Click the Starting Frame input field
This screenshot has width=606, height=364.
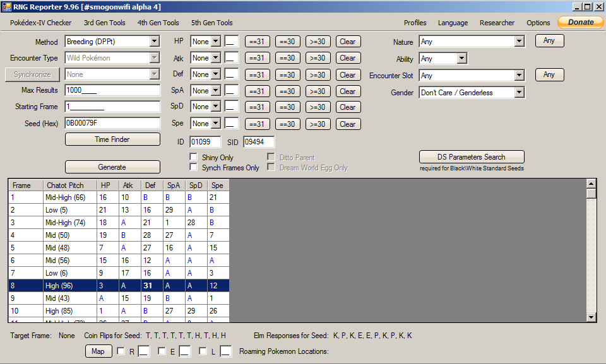click(x=112, y=107)
